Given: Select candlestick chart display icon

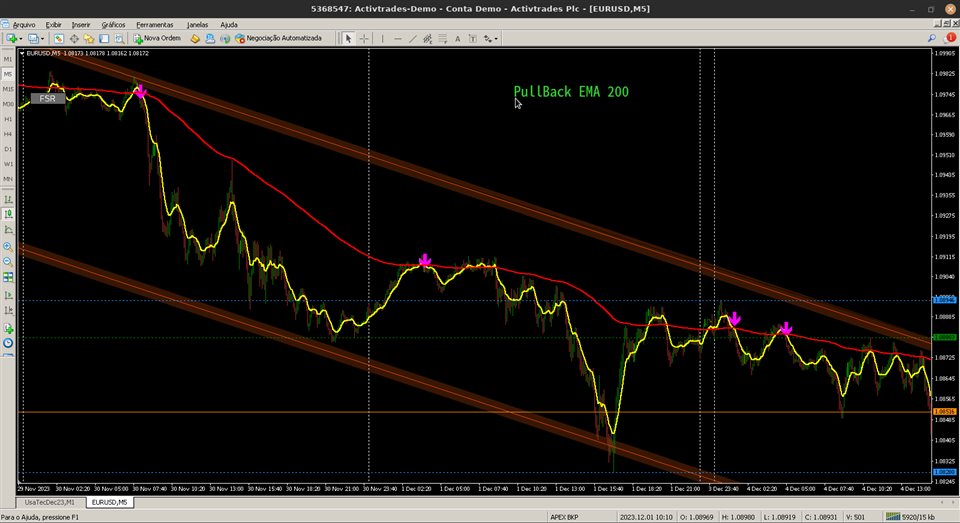Looking at the screenshot, I should (x=8, y=214).
